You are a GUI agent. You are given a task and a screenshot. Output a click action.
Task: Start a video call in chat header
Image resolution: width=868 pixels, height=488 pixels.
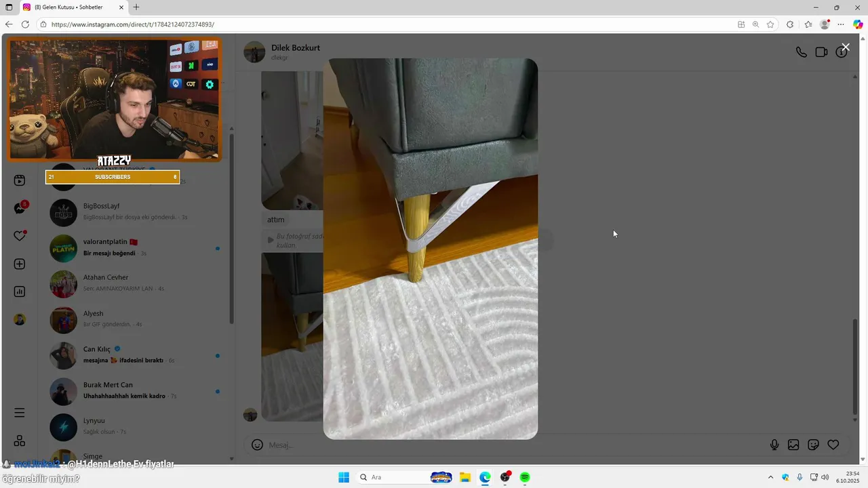point(821,52)
